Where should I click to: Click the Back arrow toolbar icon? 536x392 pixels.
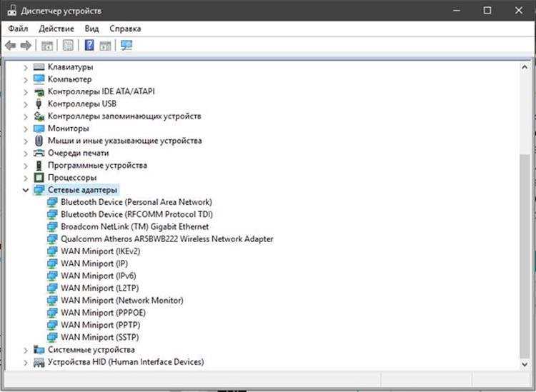(11, 45)
